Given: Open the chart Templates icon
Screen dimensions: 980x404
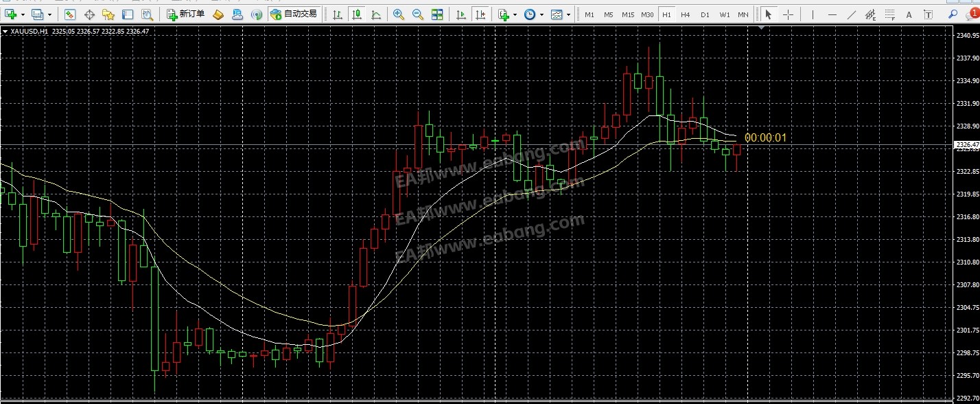Looking at the screenshot, I should [x=557, y=14].
